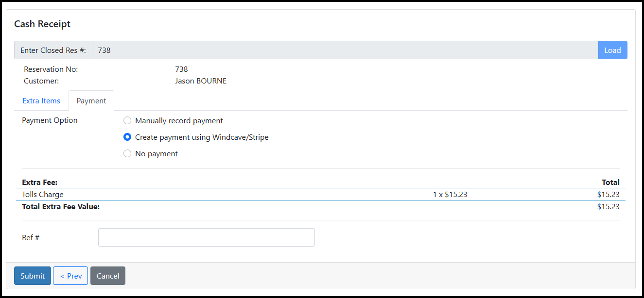Viewport: 644px width, 298px height.
Task: Click the Total Extra Fee Value label
Action: (61, 206)
